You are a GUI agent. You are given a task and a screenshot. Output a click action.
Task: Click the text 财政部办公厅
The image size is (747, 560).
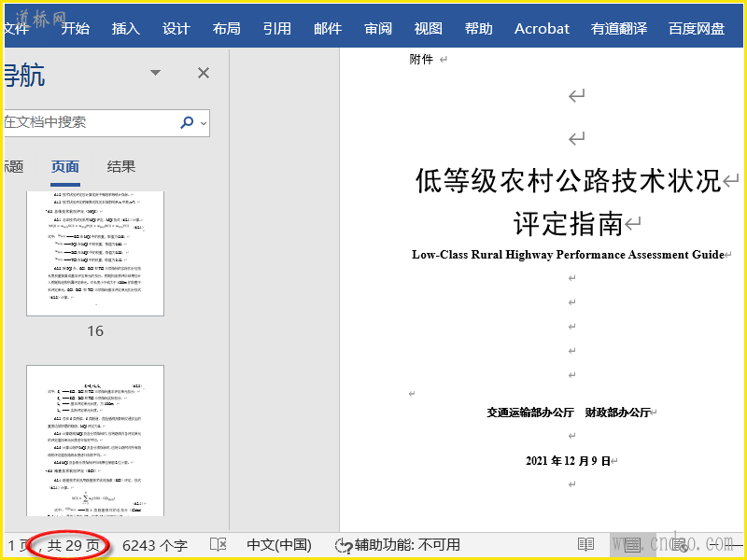(617, 413)
